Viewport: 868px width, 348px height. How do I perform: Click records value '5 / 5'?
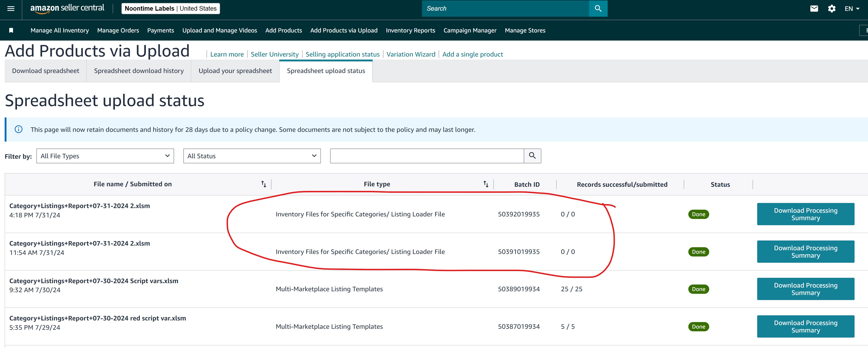(x=568, y=326)
